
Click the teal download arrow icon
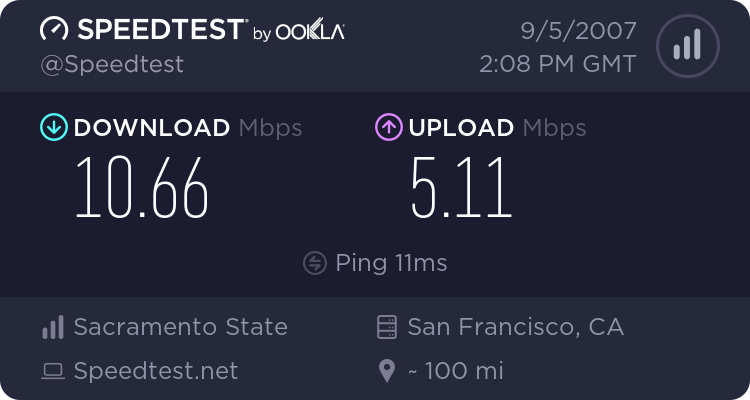coord(54,128)
